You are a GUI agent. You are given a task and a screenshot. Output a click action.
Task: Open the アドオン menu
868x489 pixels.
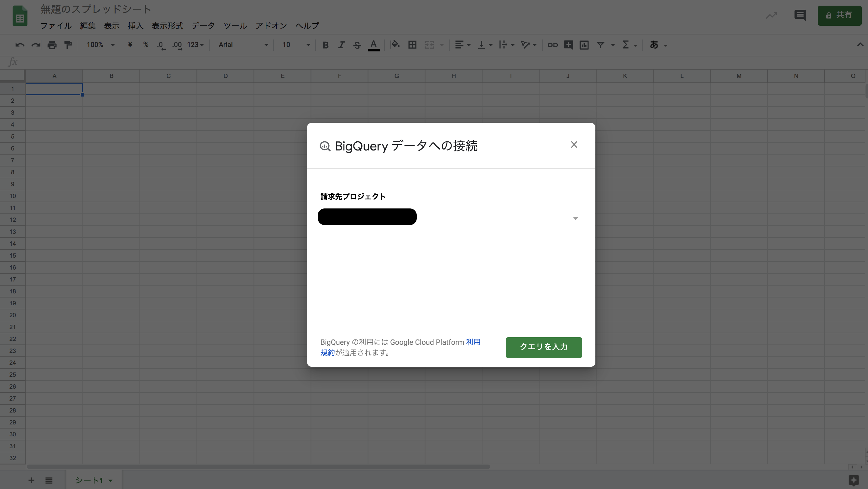[271, 26]
